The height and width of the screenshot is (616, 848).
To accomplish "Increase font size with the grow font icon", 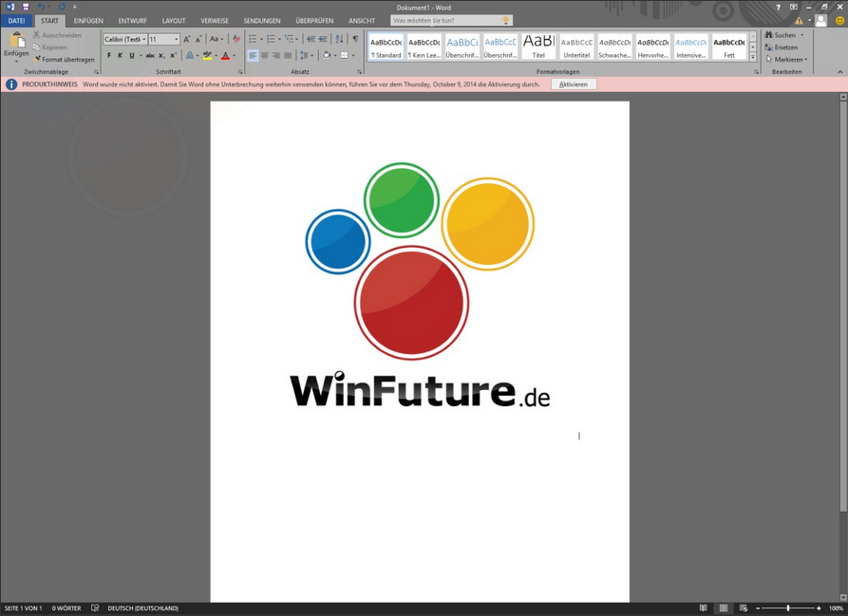I will pos(186,40).
